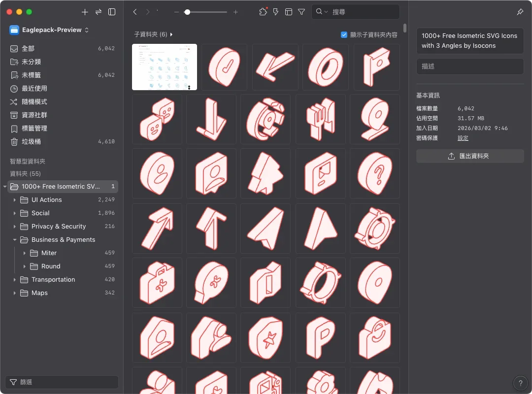Open 垃圾桶 in the sidebar
The image size is (532, 394).
coord(31,141)
